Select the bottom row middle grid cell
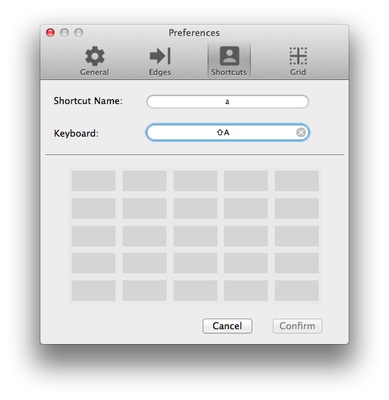Image resolution: width=389 pixels, height=400 pixels. pyautogui.click(x=195, y=290)
